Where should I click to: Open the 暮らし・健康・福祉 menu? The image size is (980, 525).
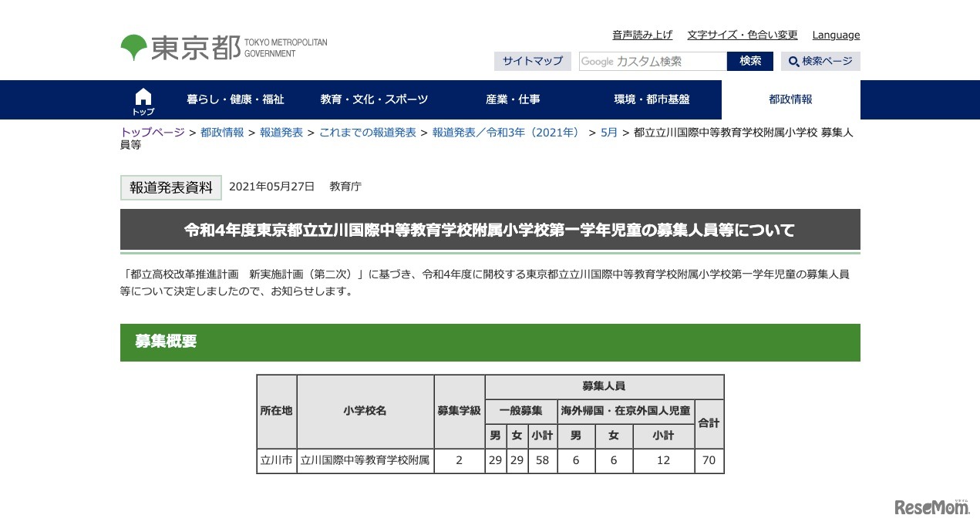[x=236, y=99]
